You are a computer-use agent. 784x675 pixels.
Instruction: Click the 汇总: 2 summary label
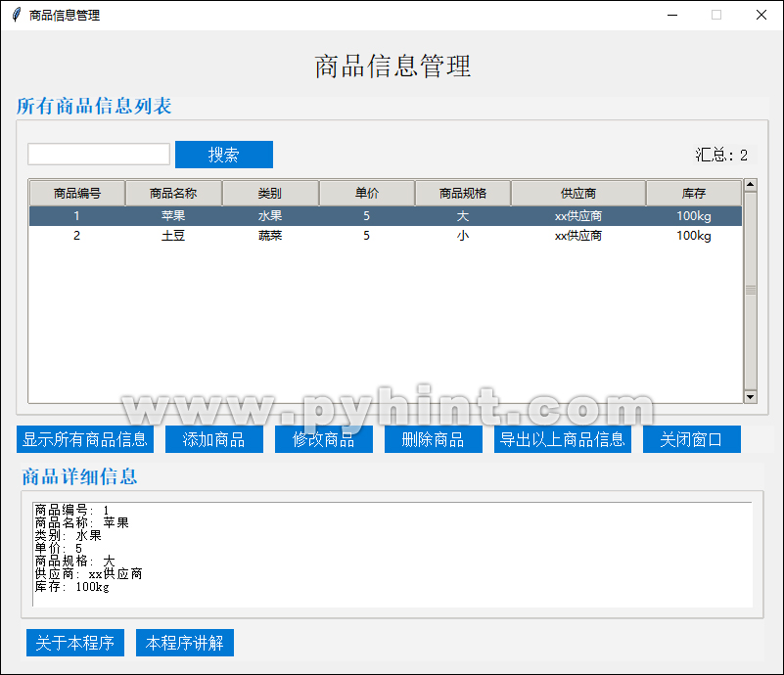click(x=721, y=155)
